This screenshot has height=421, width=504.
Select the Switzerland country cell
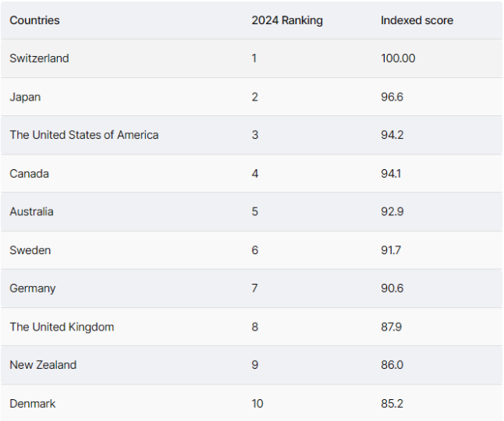point(39,58)
